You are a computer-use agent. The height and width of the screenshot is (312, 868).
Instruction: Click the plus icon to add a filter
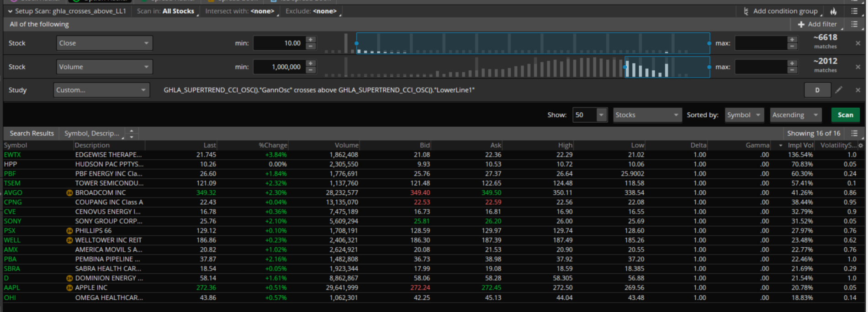coord(801,24)
